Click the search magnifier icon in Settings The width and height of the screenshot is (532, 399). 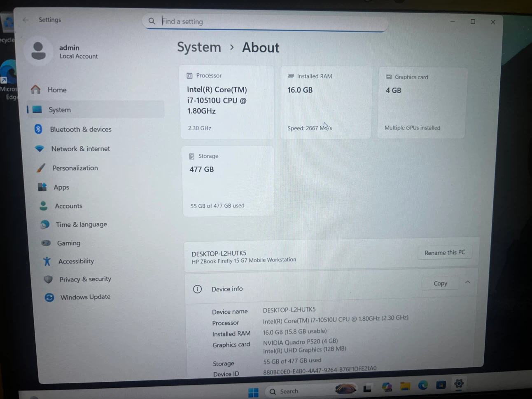click(152, 21)
